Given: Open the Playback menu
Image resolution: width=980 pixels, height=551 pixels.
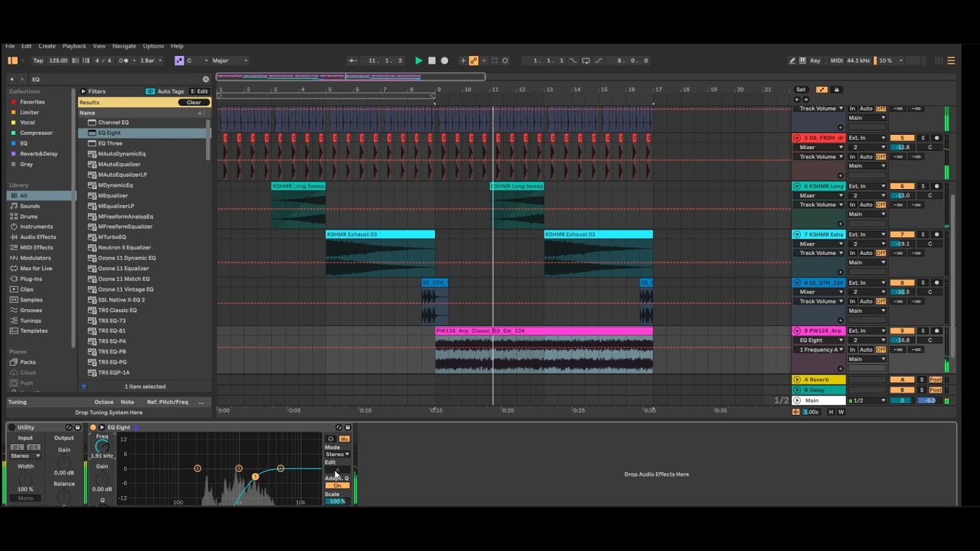Looking at the screenshot, I should [74, 46].
